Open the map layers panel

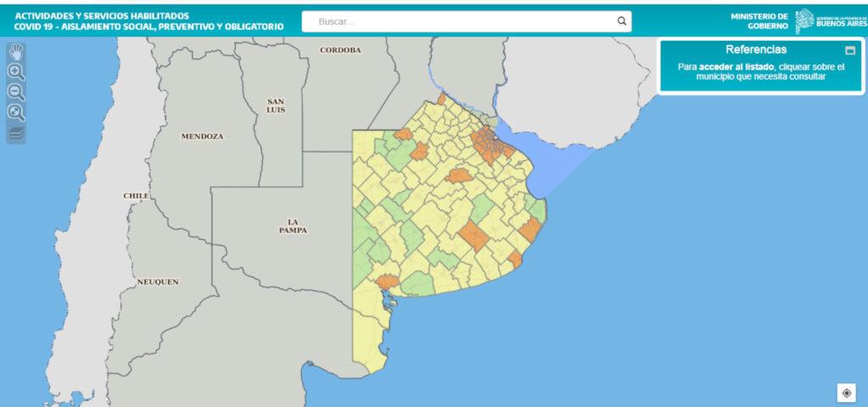pos(16,133)
